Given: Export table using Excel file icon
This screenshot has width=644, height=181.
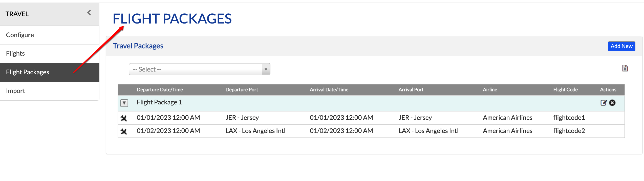Looking at the screenshot, I should click(x=625, y=68).
